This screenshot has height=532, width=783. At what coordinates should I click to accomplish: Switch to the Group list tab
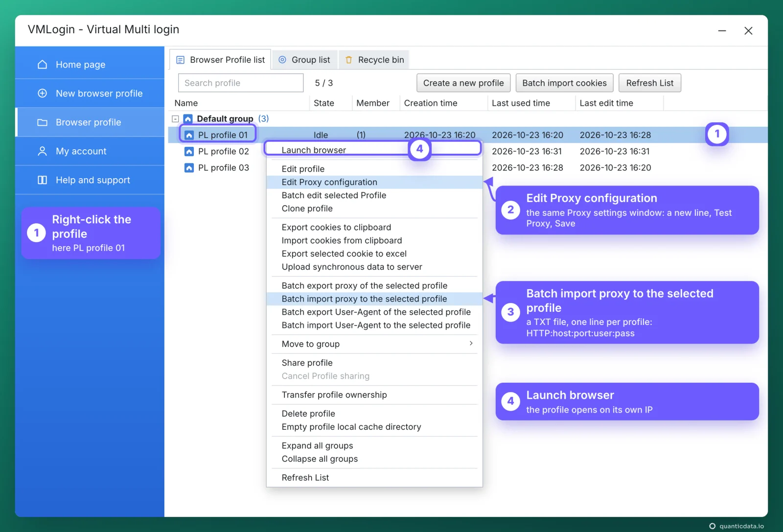[305, 60]
